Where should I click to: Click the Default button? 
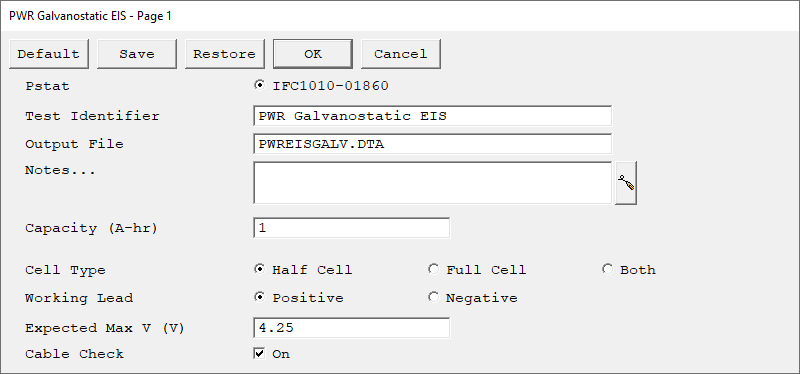(x=48, y=54)
